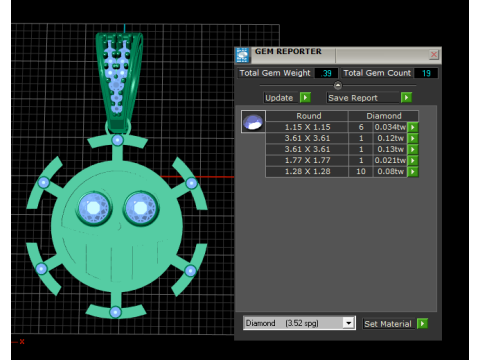Click the Total Gem Weight value .39
The height and width of the screenshot is (360, 480).
pyautogui.click(x=326, y=73)
